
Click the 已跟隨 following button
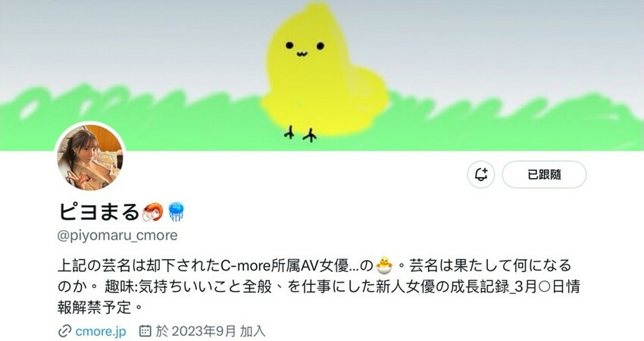point(544,174)
